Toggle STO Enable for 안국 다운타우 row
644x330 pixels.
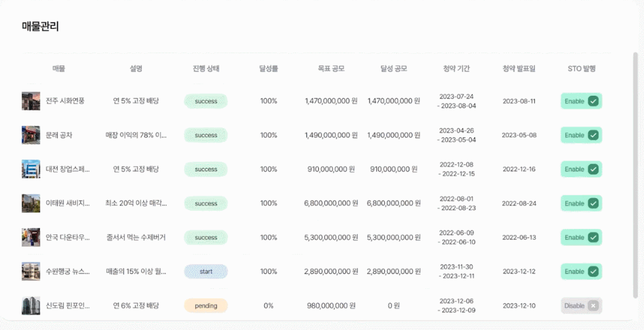tap(581, 238)
